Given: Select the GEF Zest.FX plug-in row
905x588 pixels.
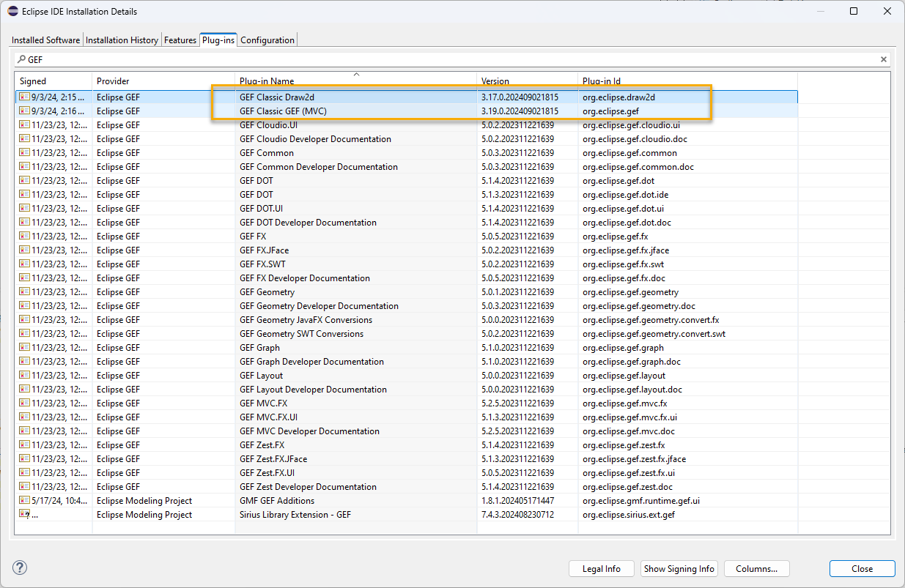Looking at the screenshot, I should coord(262,445).
